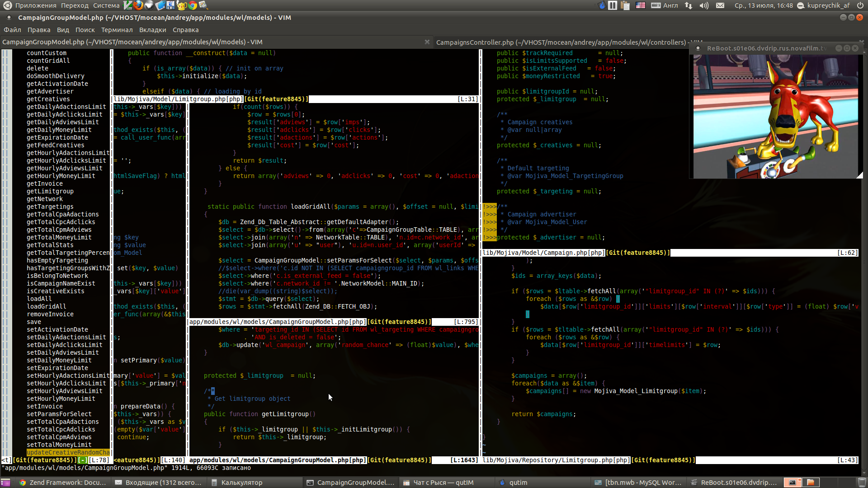Switch to CampaignGroupModel taskbar window
This screenshot has height=488, width=868.
350,483
